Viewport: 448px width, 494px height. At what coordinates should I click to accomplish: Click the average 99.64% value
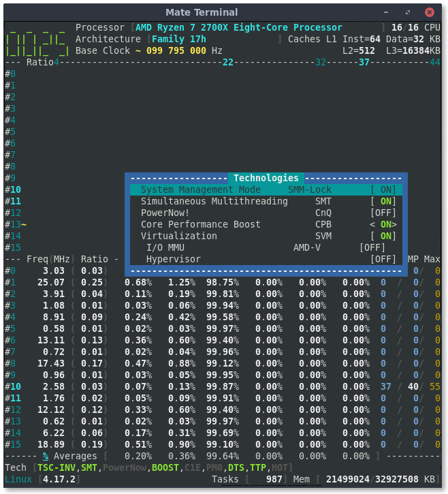(x=222, y=457)
